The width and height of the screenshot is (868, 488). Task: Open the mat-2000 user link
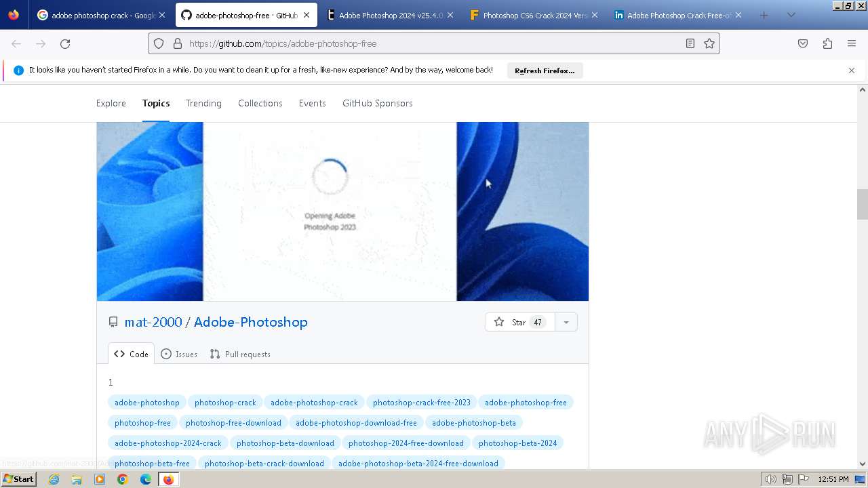coord(153,322)
